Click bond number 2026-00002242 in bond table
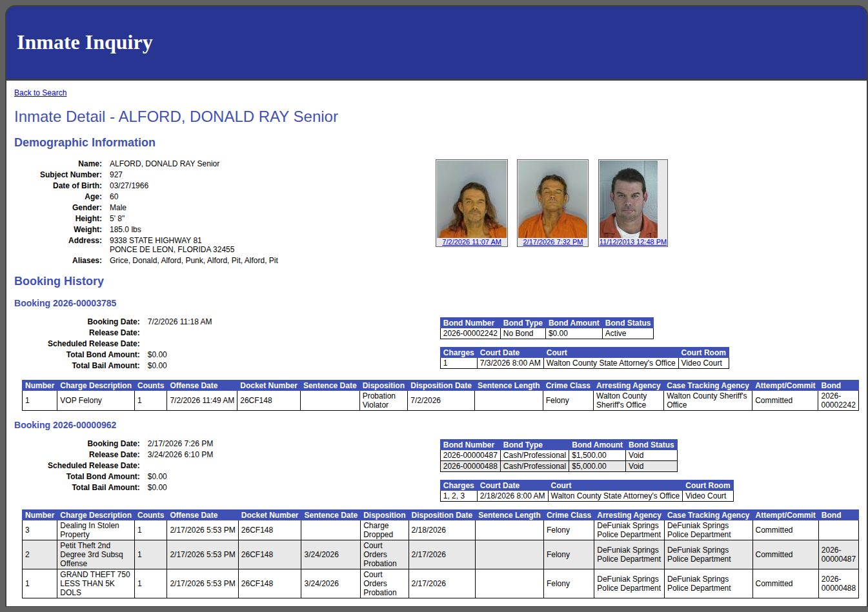The height and width of the screenshot is (612, 868). (470, 333)
